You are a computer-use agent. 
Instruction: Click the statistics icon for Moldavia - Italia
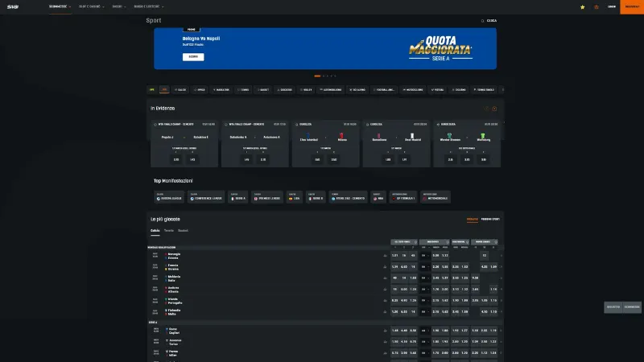386,278
